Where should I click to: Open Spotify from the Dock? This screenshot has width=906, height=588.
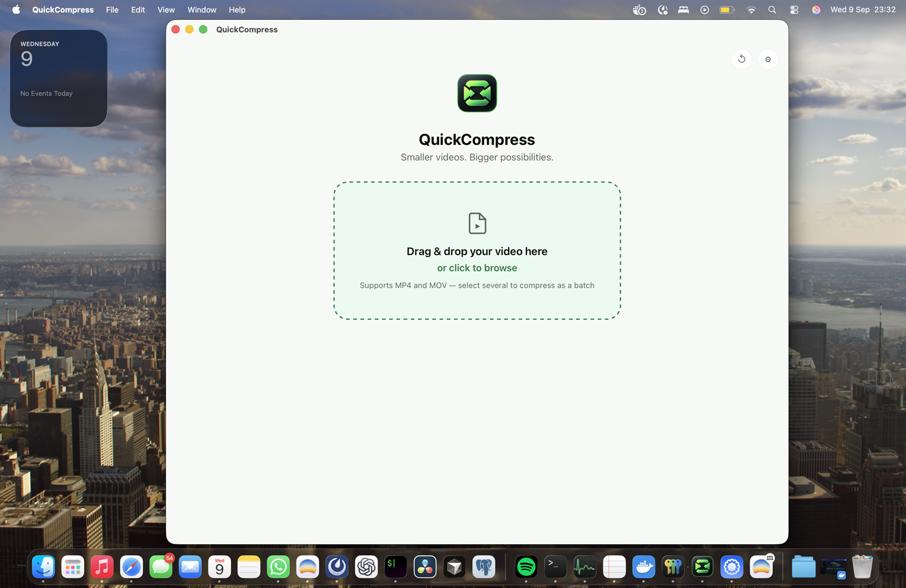pyautogui.click(x=526, y=566)
